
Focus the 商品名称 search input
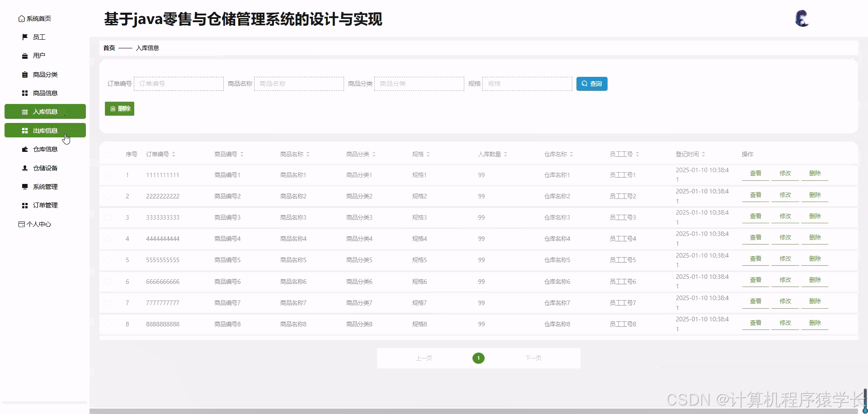(299, 84)
